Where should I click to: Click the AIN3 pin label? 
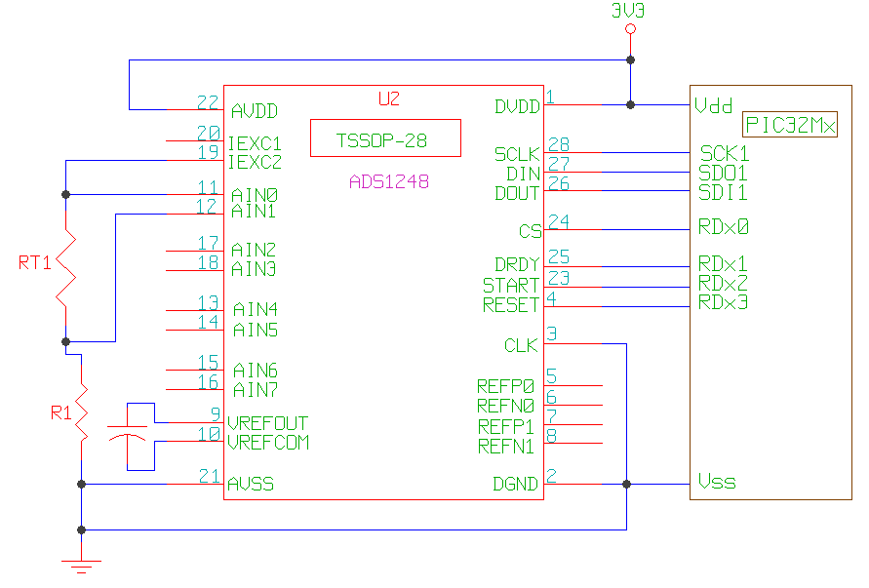[254, 269]
